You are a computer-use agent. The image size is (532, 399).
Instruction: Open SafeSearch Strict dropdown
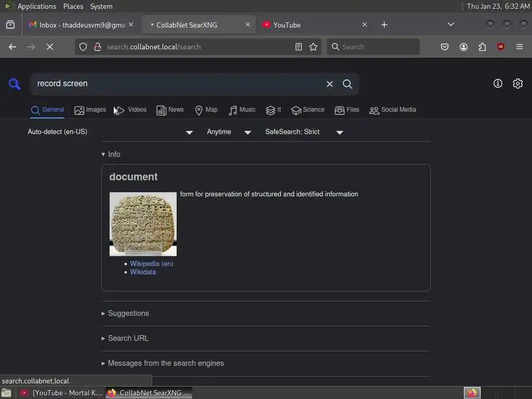tap(304, 132)
